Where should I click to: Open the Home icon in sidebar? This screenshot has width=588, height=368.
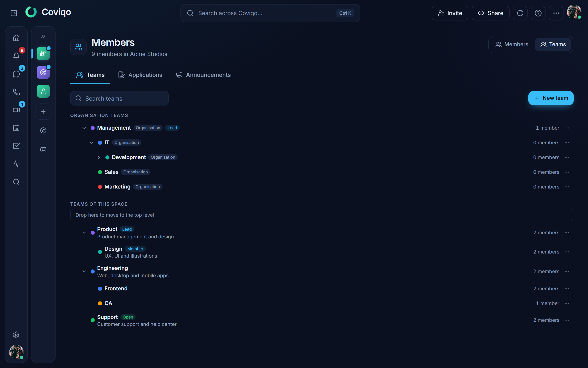coord(16,38)
